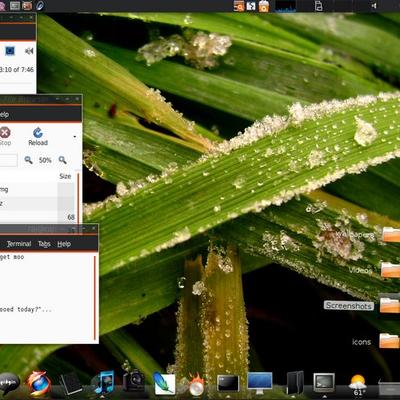
Task: Open the Help menu in terminal window
Action: pyautogui.click(x=64, y=244)
